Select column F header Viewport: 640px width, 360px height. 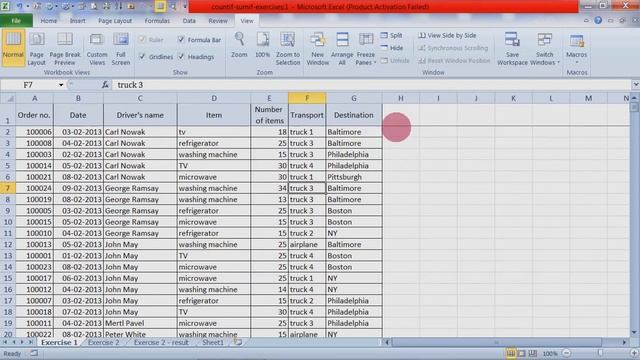[x=307, y=98]
